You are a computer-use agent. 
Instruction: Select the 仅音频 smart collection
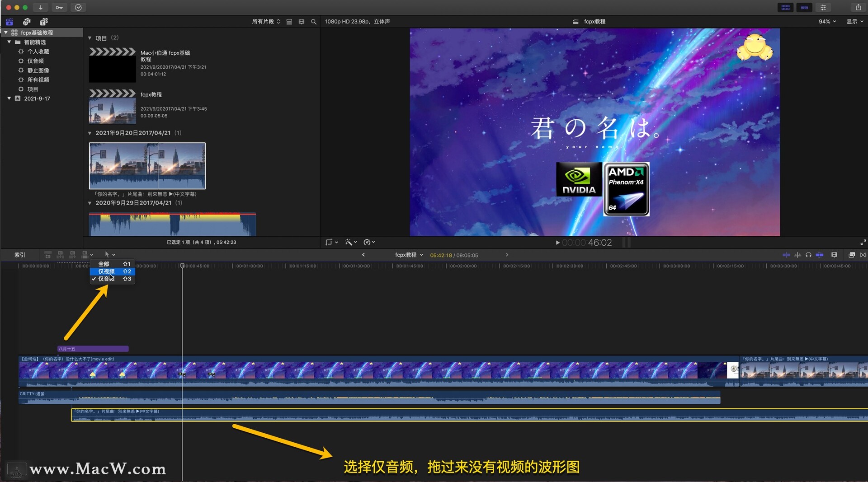(35, 61)
